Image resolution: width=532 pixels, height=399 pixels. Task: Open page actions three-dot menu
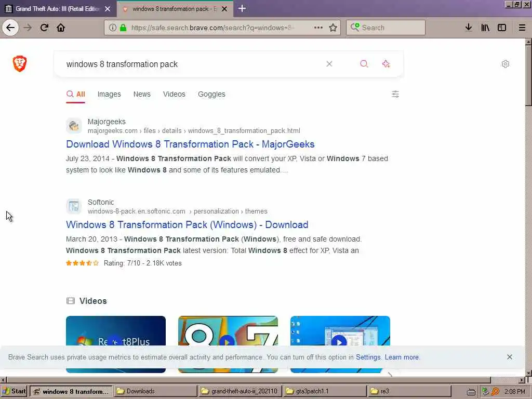tap(318, 28)
